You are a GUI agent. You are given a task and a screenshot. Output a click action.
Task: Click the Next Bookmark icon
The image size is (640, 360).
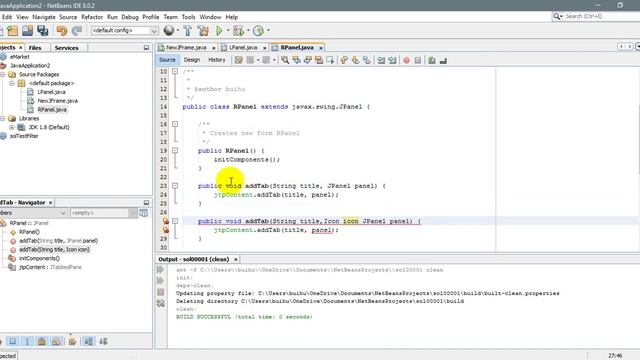click(356, 60)
